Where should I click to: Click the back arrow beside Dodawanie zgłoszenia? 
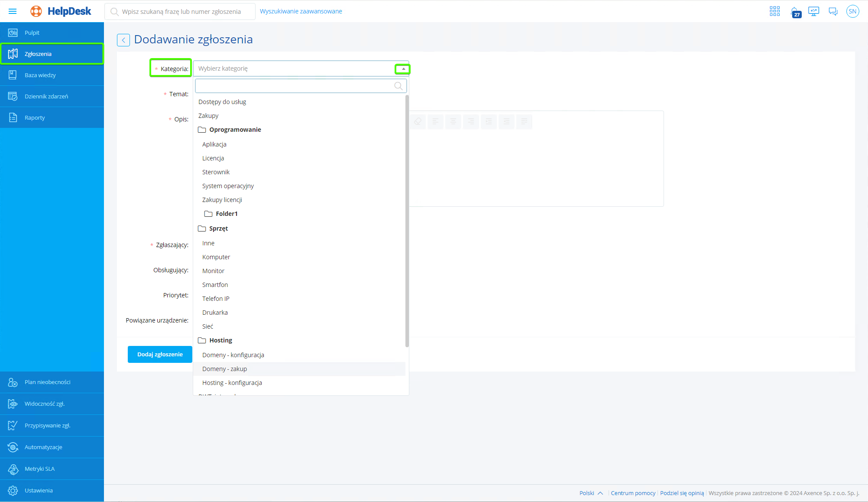(x=123, y=40)
